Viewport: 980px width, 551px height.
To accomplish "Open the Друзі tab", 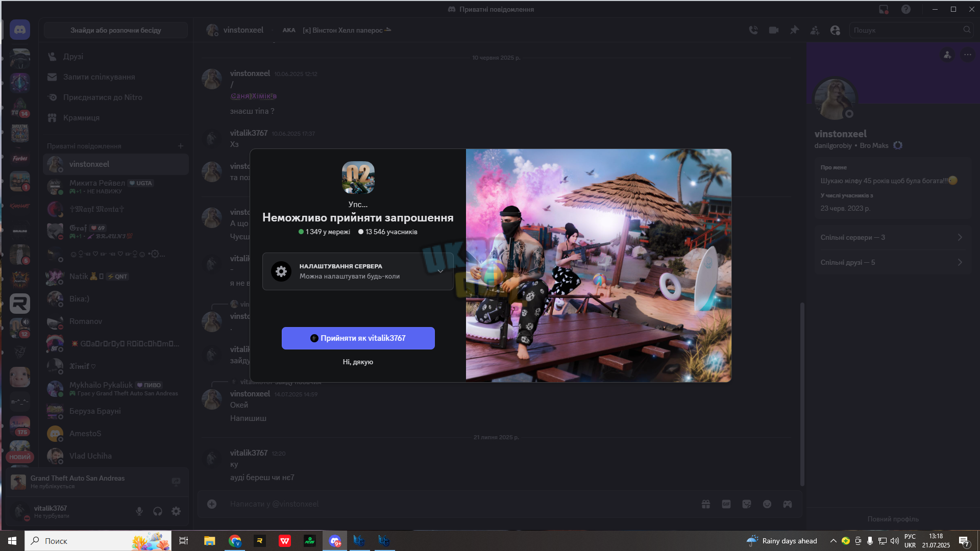I will coord(116,57).
